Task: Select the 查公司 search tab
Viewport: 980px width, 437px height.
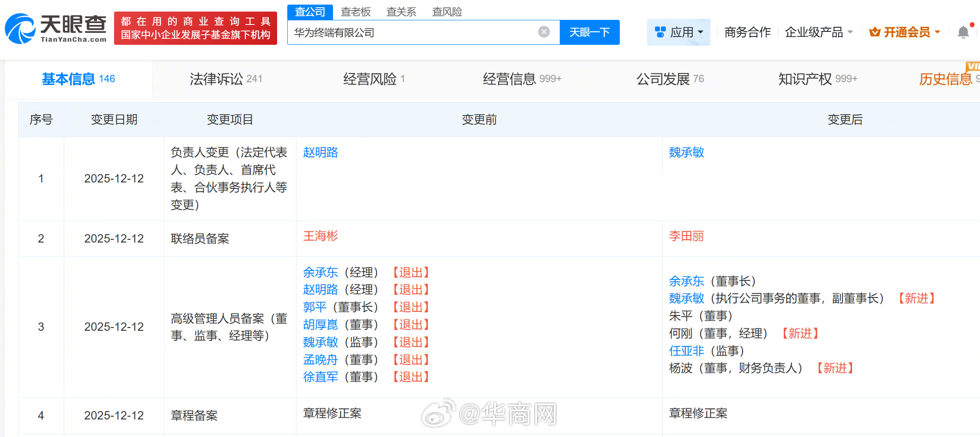Action: click(310, 12)
